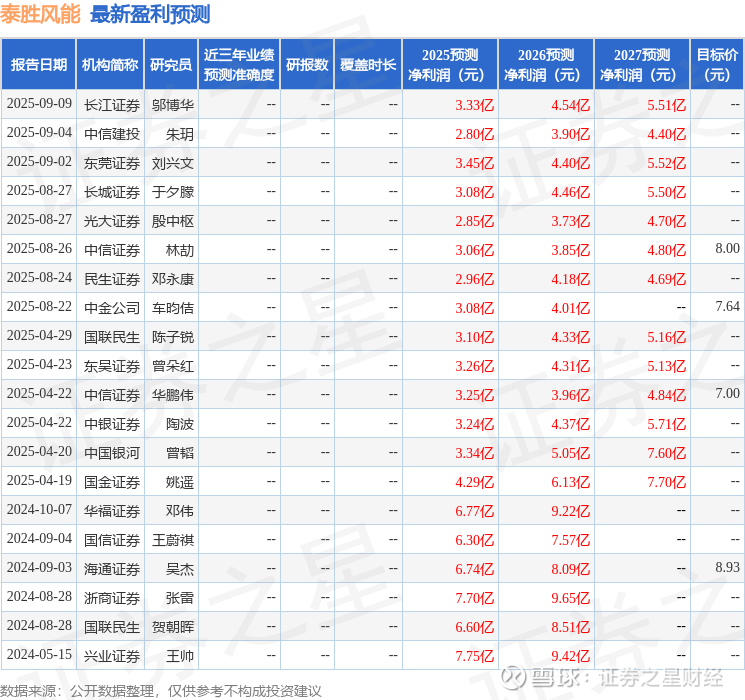Screen dimensions: 745x700
Task: Select the 泰胜风能 title text
Action: pos(40,14)
